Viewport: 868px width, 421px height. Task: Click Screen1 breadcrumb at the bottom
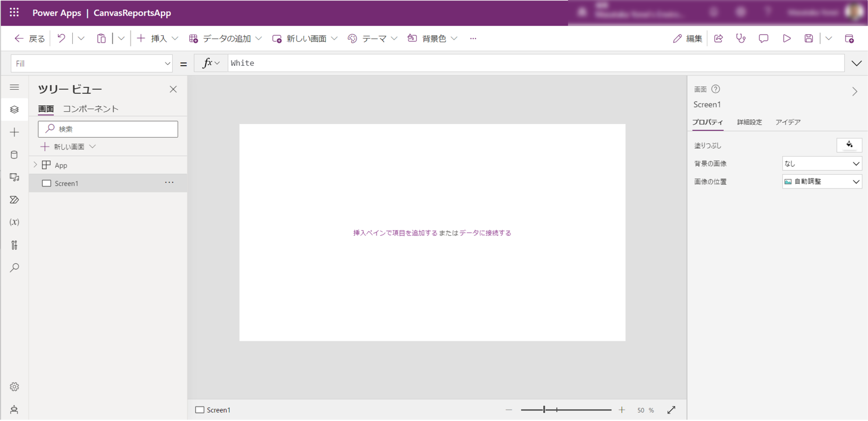213,410
